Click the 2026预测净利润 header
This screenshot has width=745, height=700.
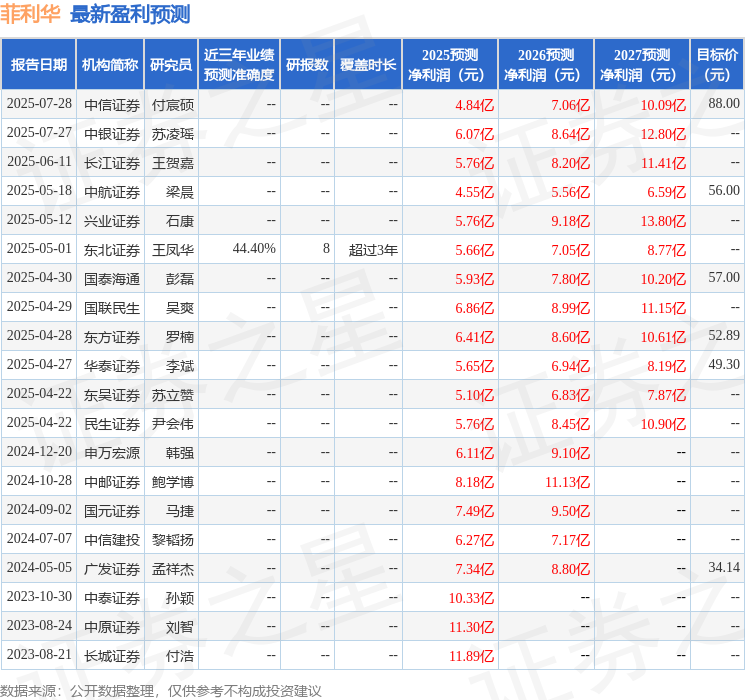coord(546,65)
